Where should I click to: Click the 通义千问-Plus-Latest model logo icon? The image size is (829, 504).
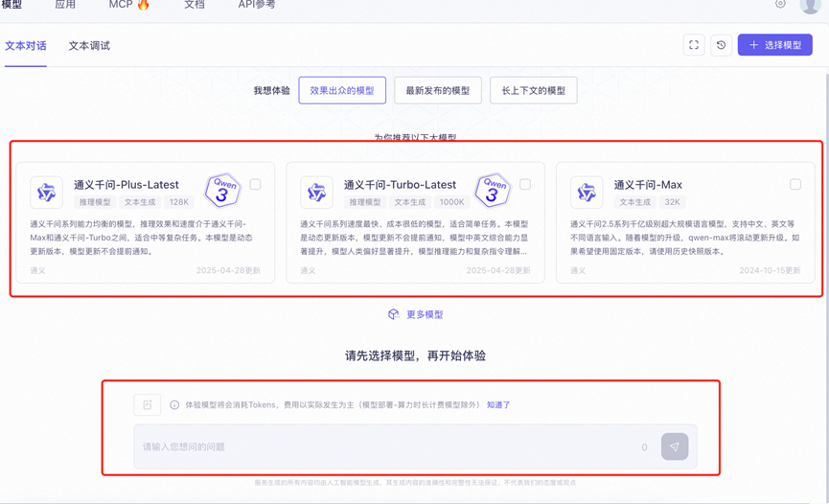[x=47, y=192]
